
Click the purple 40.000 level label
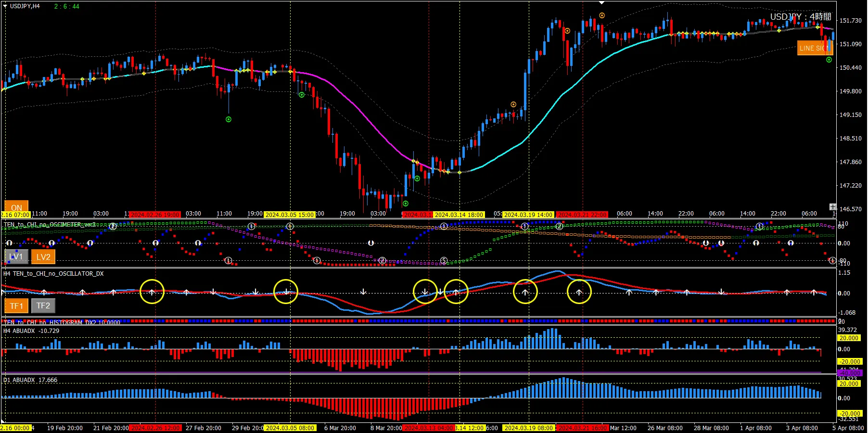point(850,373)
